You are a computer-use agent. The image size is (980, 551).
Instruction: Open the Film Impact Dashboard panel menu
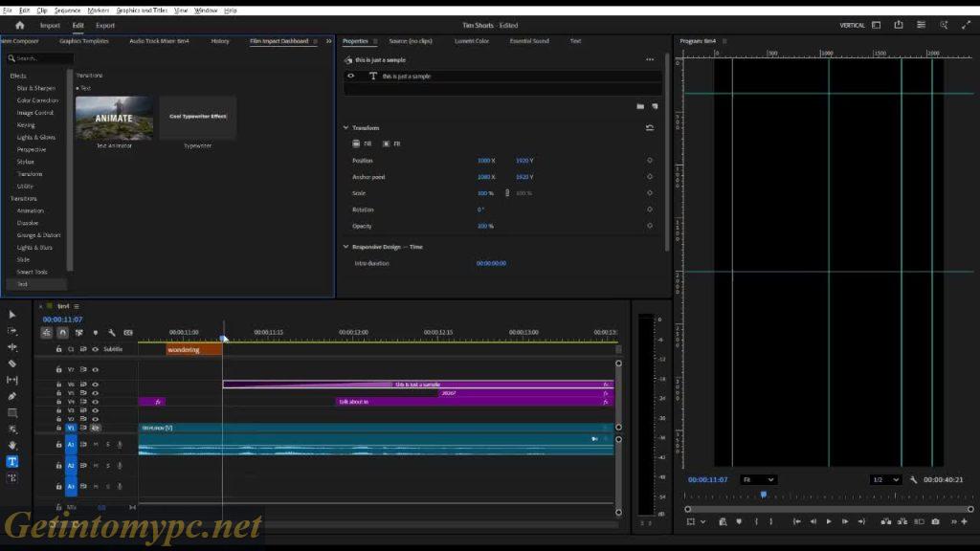315,41
